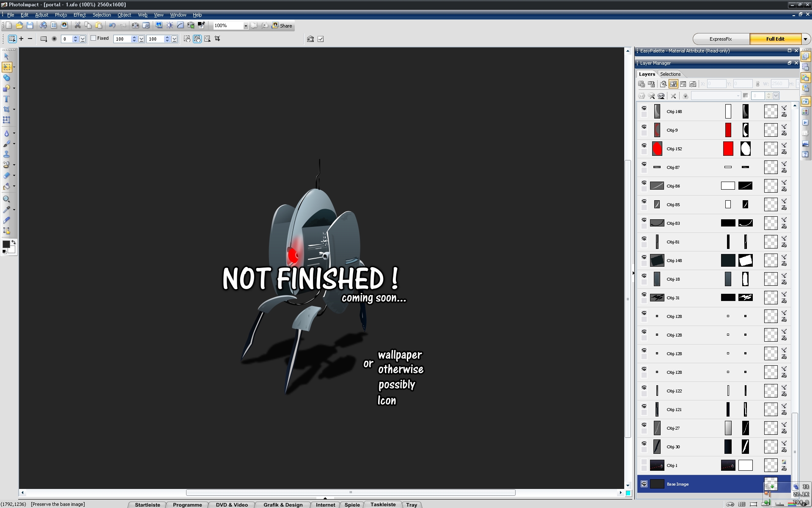The image size is (812, 508).
Task: Select the Paintbrush tool
Action: [x=6, y=144]
